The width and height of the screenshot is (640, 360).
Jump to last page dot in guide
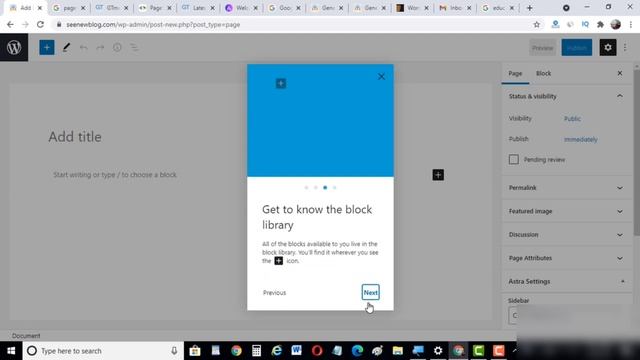click(335, 188)
